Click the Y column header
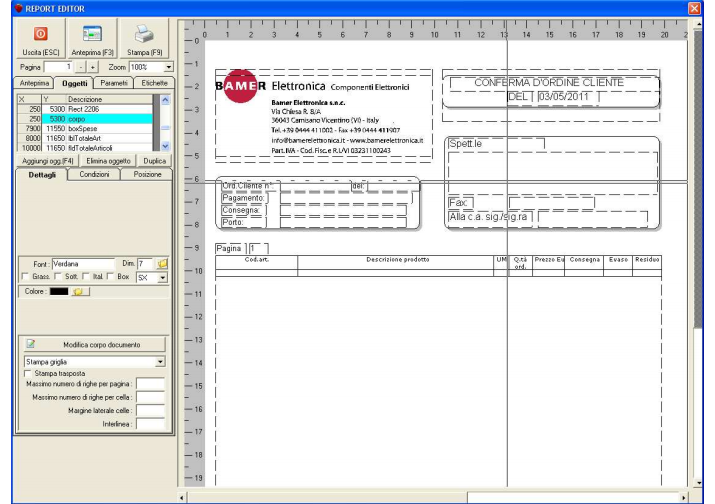 54,99
